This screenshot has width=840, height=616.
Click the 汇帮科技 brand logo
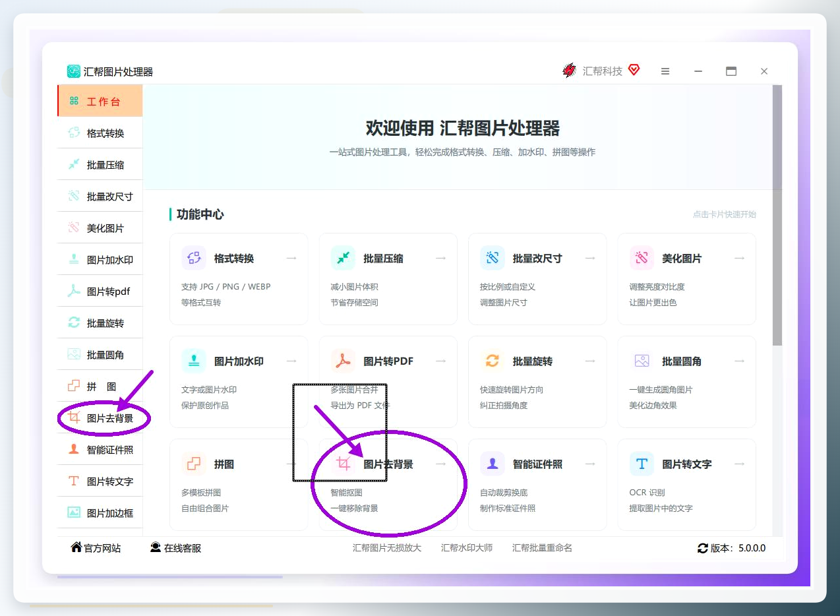coord(569,70)
